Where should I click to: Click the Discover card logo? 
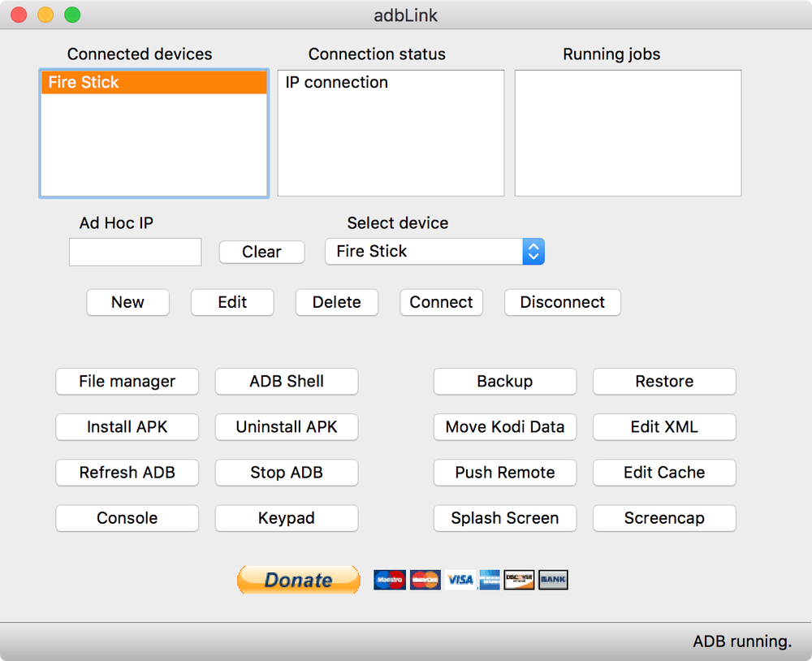[519, 580]
